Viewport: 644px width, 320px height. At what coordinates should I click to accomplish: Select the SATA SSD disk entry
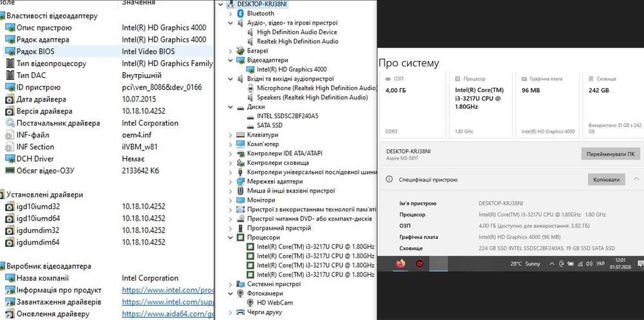[269, 126]
